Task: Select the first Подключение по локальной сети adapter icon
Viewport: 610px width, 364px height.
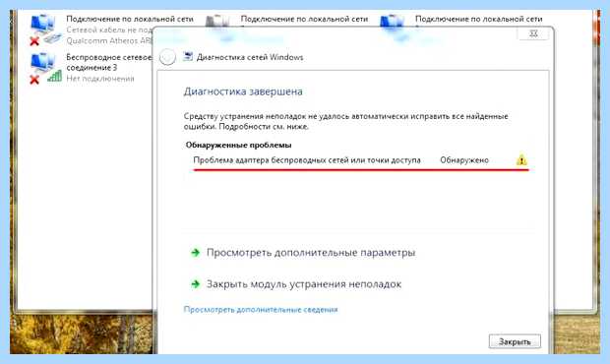Action: tap(44, 30)
